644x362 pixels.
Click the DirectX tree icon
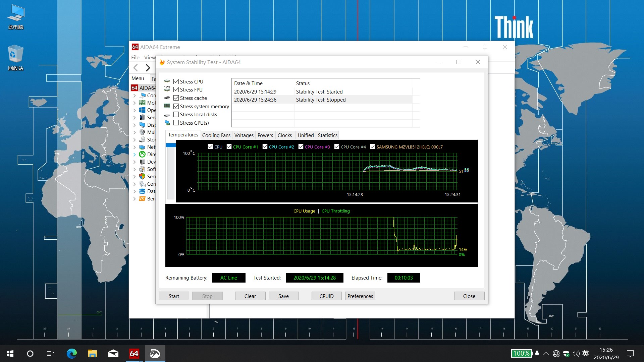pyautogui.click(x=142, y=154)
